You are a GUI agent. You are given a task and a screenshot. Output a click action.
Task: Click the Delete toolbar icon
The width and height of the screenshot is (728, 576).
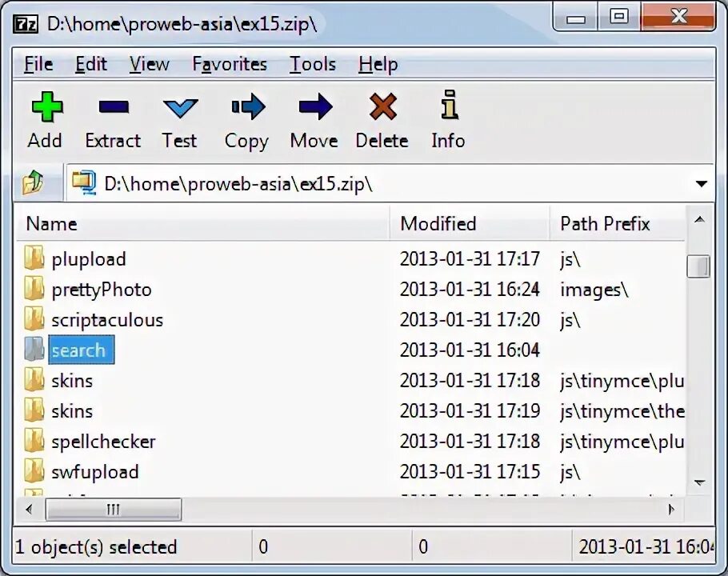tap(382, 106)
